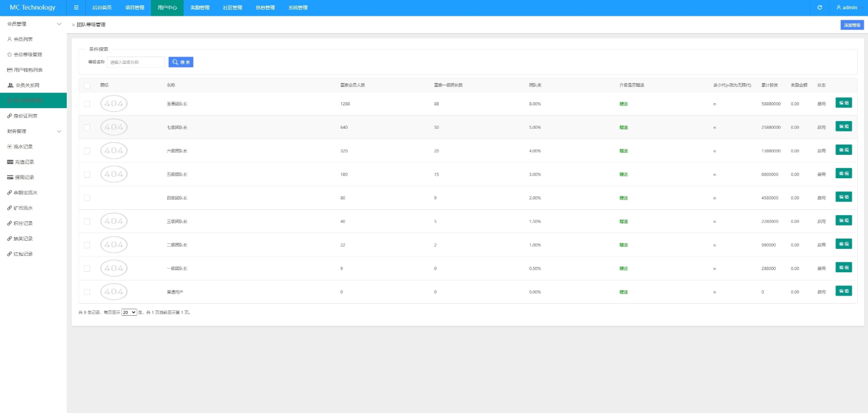Check the select-all checkbox in table header
The height and width of the screenshot is (413, 868).
[x=87, y=85]
